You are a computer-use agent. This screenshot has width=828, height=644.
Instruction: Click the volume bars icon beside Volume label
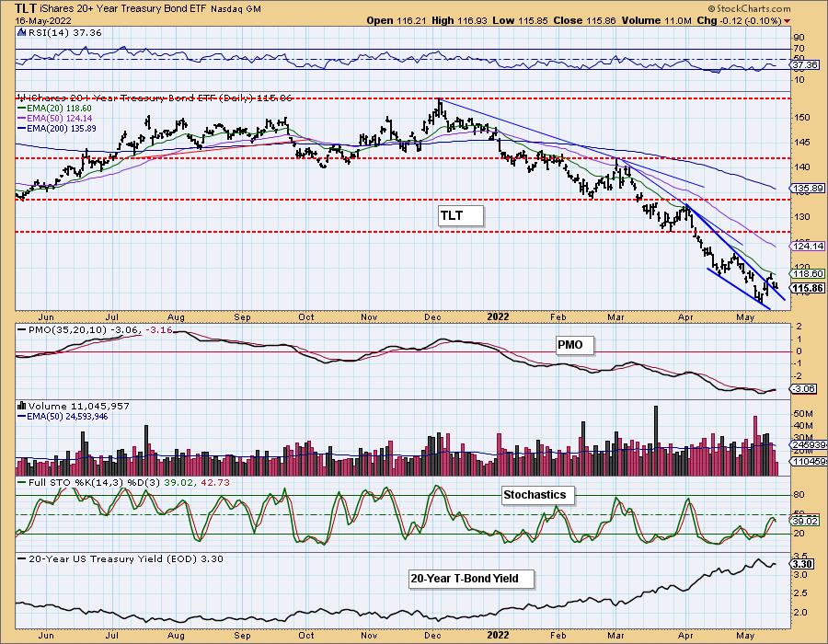(22, 406)
